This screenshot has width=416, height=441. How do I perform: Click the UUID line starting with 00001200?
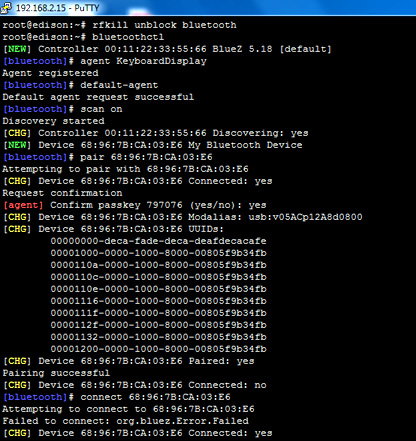tap(159, 349)
